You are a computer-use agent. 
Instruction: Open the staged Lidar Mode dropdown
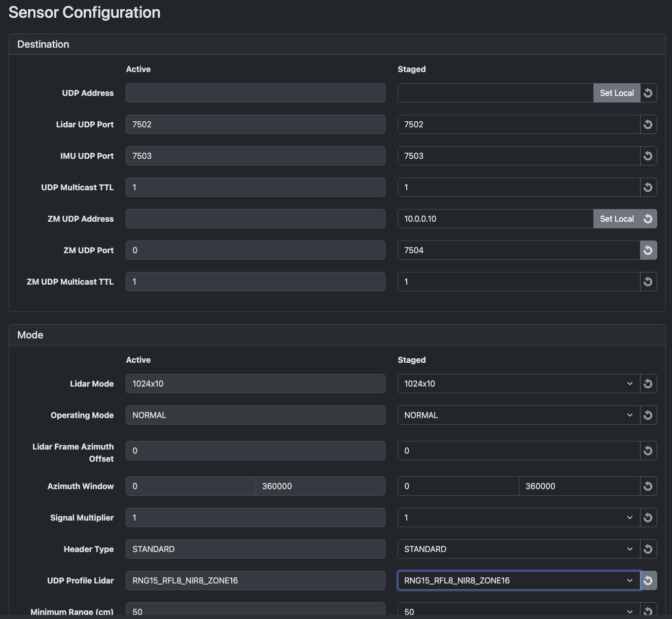point(519,384)
